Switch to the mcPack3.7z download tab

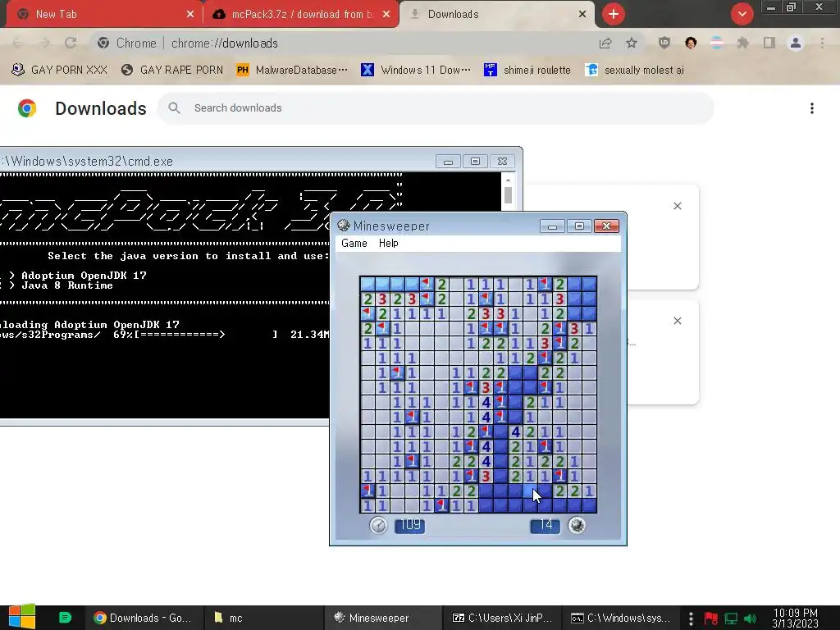pyautogui.click(x=303, y=15)
